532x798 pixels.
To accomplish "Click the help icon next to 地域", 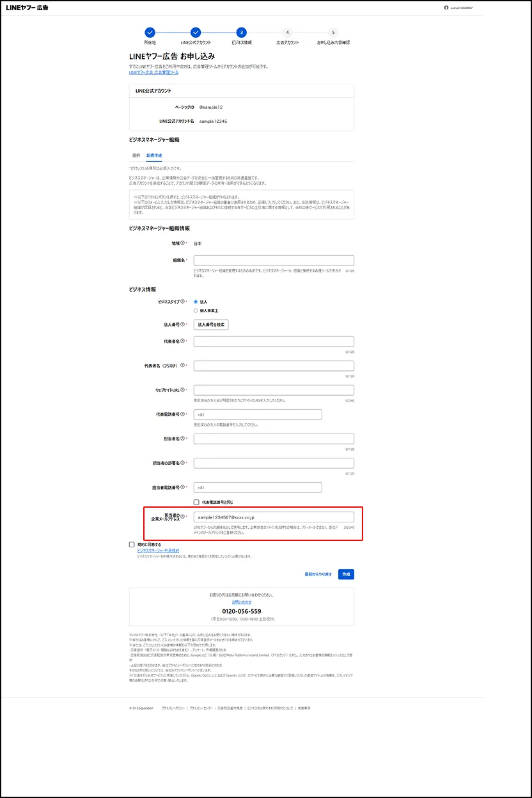I will coord(183,243).
